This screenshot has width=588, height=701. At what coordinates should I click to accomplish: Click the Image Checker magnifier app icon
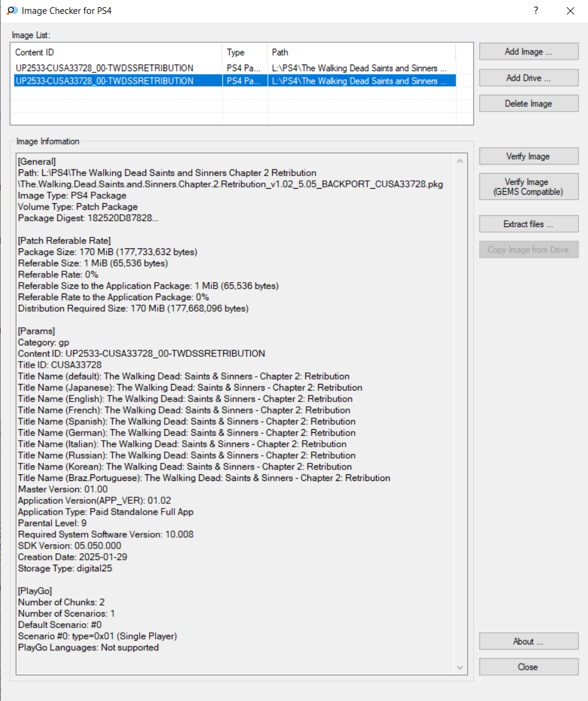[12, 11]
